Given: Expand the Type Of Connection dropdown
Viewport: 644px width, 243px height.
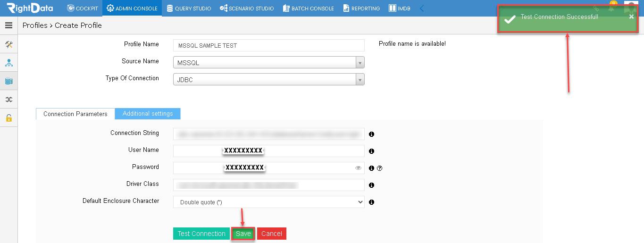Looking at the screenshot, I should [269, 80].
